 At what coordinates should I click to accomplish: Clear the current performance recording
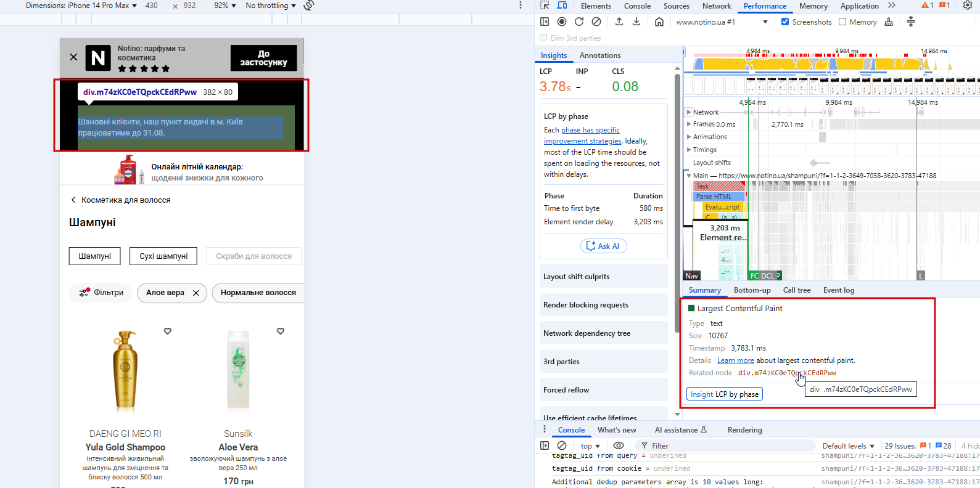[596, 22]
